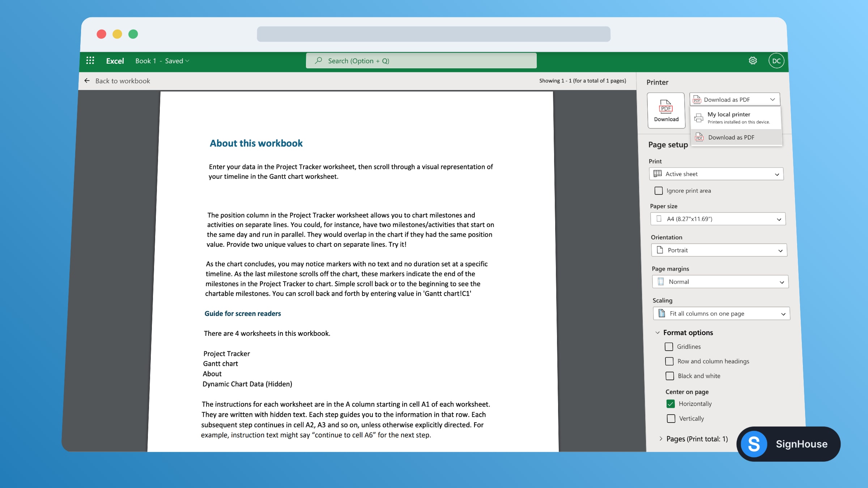Uncheck center Horizontally
The height and width of the screenshot is (488, 868).
click(671, 404)
